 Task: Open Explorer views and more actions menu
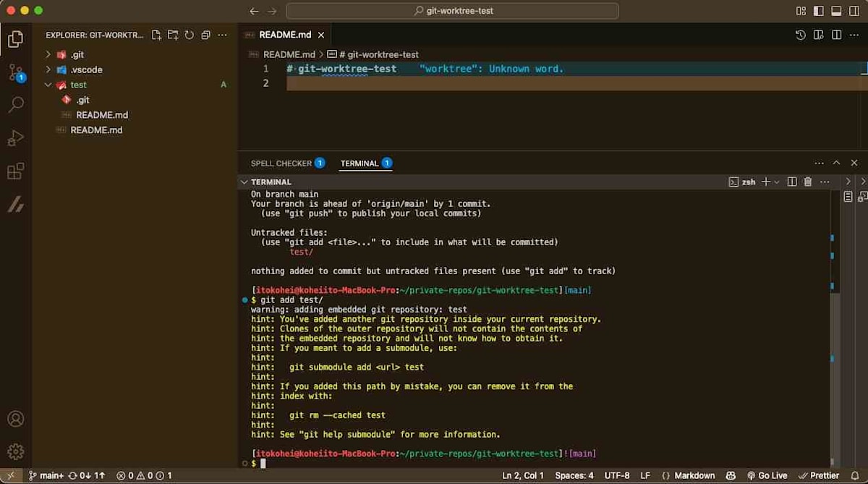[x=222, y=35]
